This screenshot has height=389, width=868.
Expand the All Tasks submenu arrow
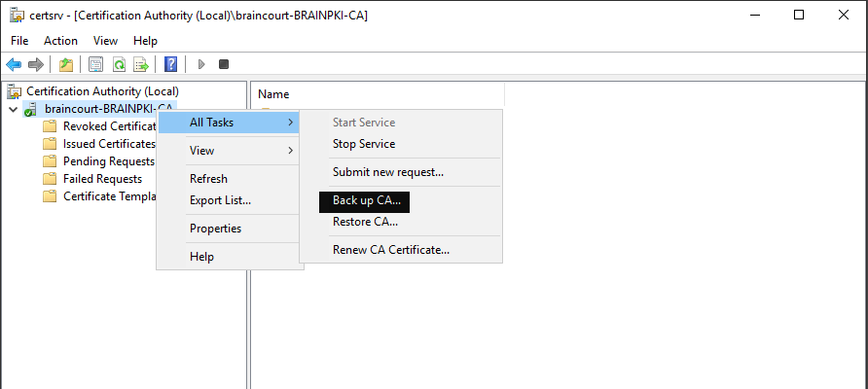click(x=291, y=123)
